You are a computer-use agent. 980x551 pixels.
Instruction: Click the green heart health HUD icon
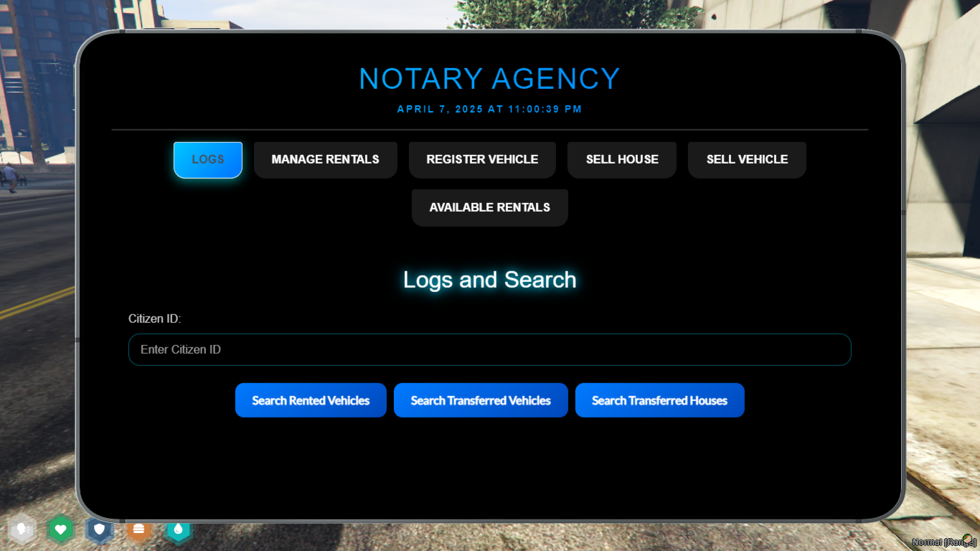pyautogui.click(x=60, y=530)
